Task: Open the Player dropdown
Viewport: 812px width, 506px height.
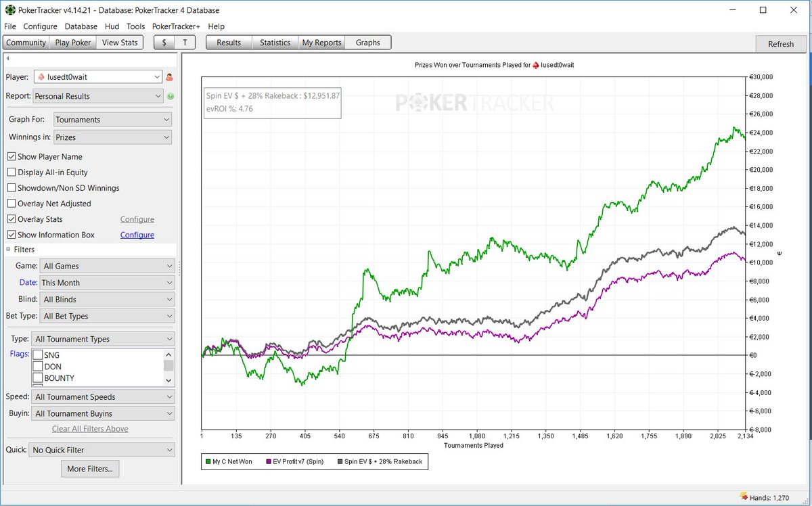Action: [x=98, y=77]
